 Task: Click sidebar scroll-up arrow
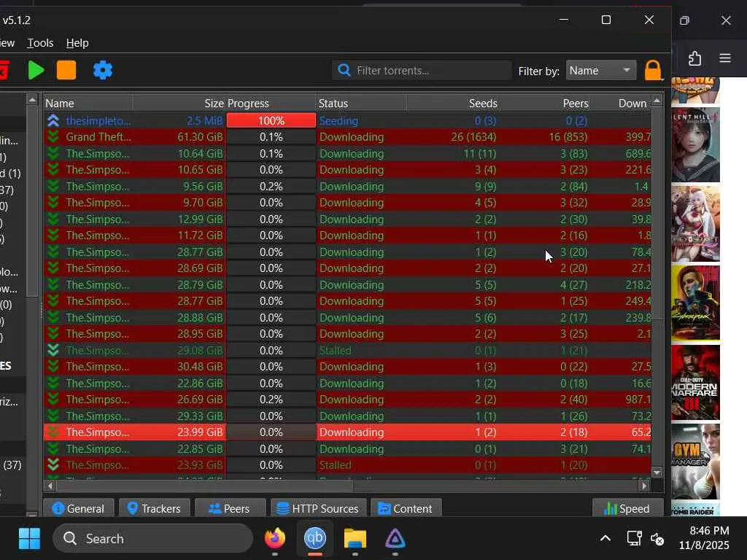[32, 99]
